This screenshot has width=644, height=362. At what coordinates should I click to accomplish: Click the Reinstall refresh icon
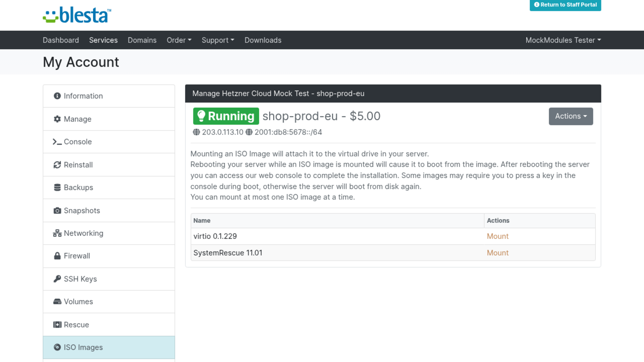coord(57,165)
